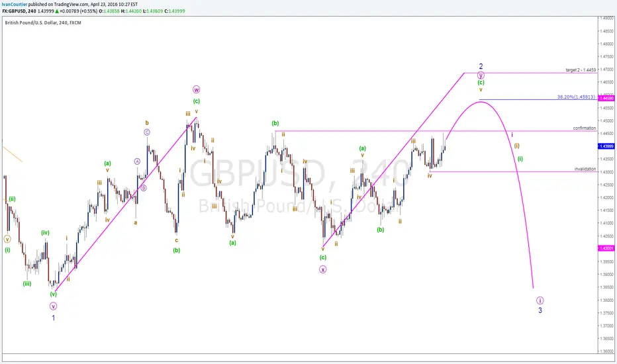Select the circled 'B' wave label
This screenshot has width=617, height=364.
coord(144,188)
